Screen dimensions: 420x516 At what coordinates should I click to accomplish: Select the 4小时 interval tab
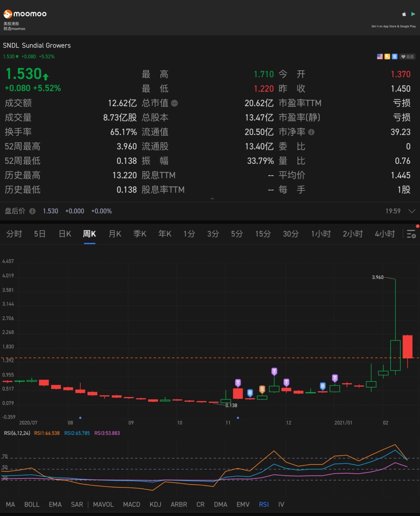385,234
